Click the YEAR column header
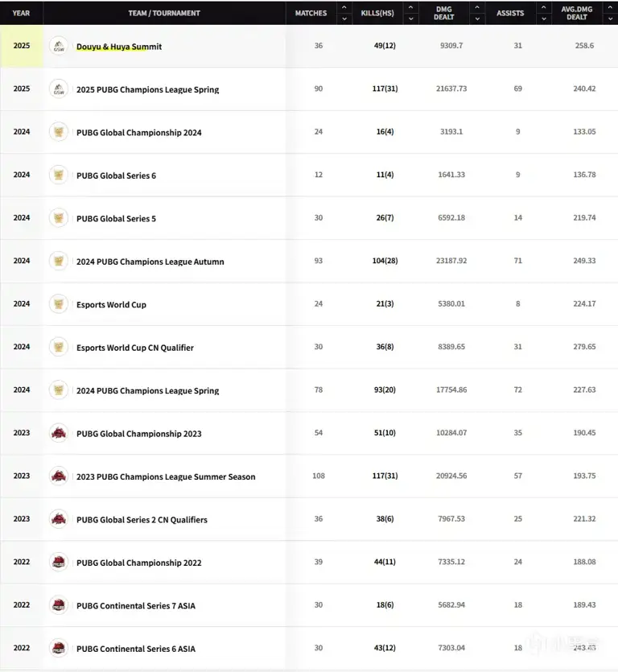The width and height of the screenshot is (618, 672). [x=22, y=13]
